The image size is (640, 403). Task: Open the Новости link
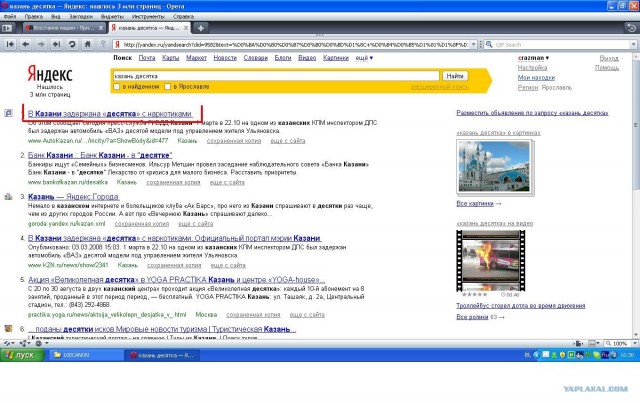pos(225,58)
